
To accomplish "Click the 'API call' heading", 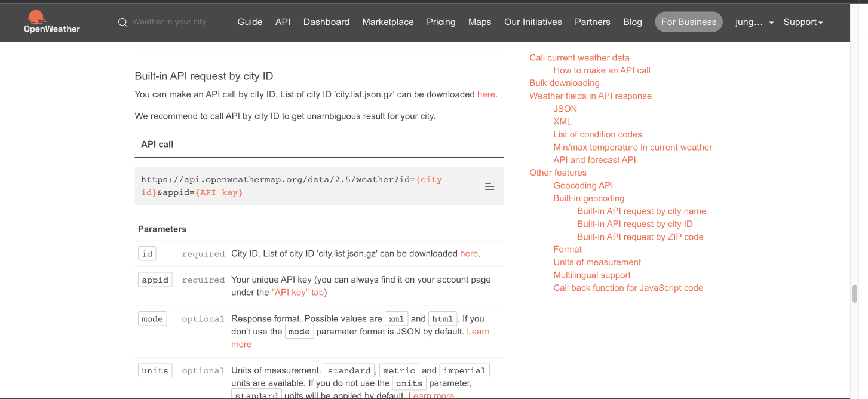I will click(x=157, y=145).
